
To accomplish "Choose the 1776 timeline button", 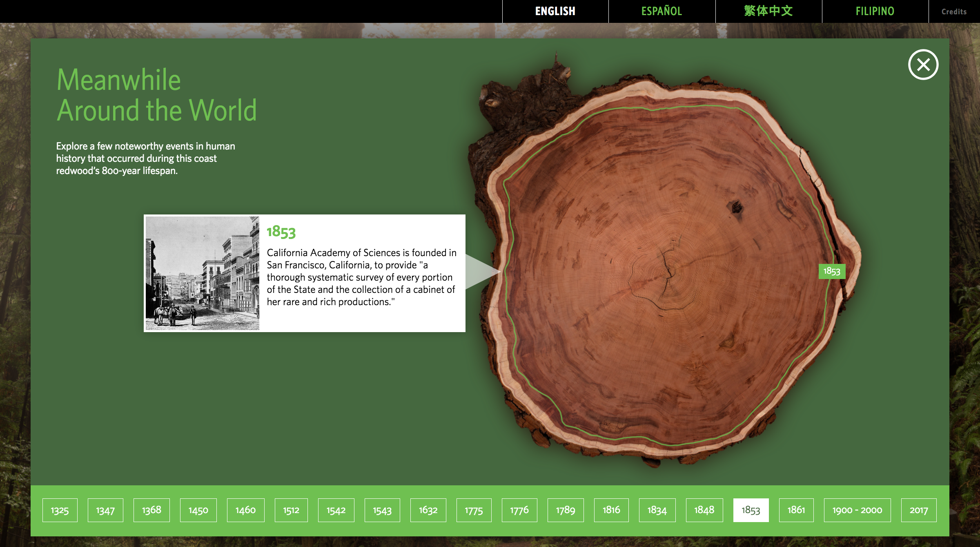I will pyautogui.click(x=519, y=510).
